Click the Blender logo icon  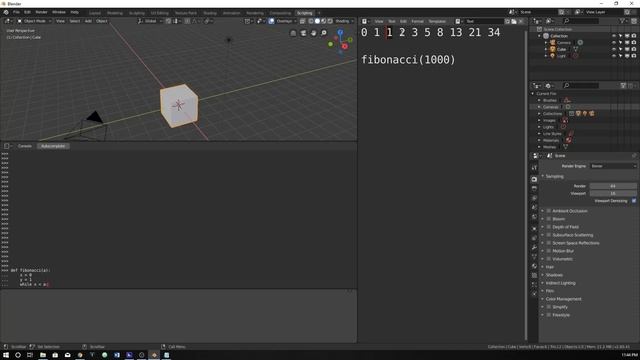pyautogui.click(x=6, y=12)
